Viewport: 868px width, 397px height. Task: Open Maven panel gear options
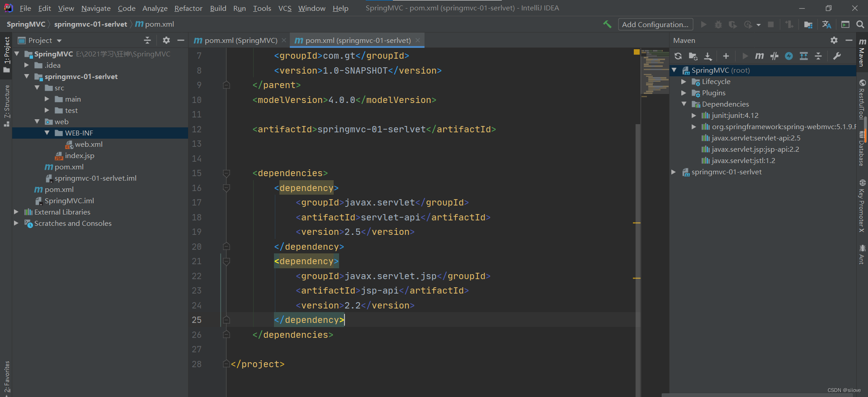(834, 40)
